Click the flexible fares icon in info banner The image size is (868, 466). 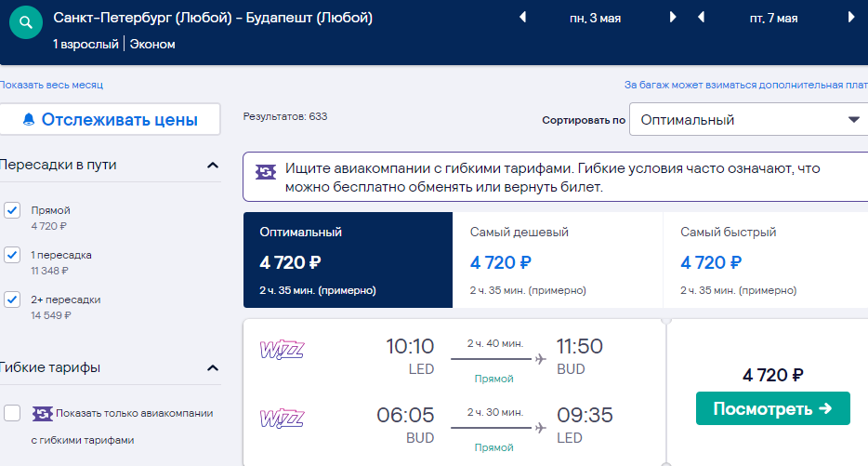266,172
